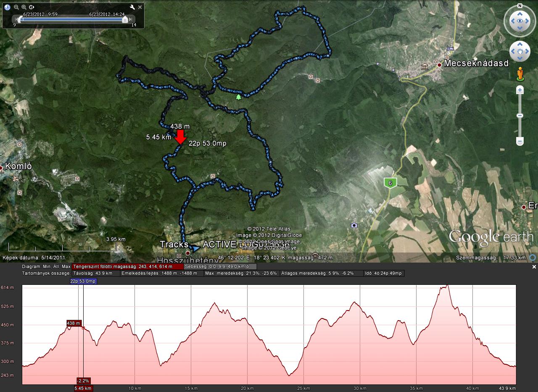Viewport: 538px width, 392px height.
Task: Click the camera photo icon near road 6
Action: pos(354,225)
